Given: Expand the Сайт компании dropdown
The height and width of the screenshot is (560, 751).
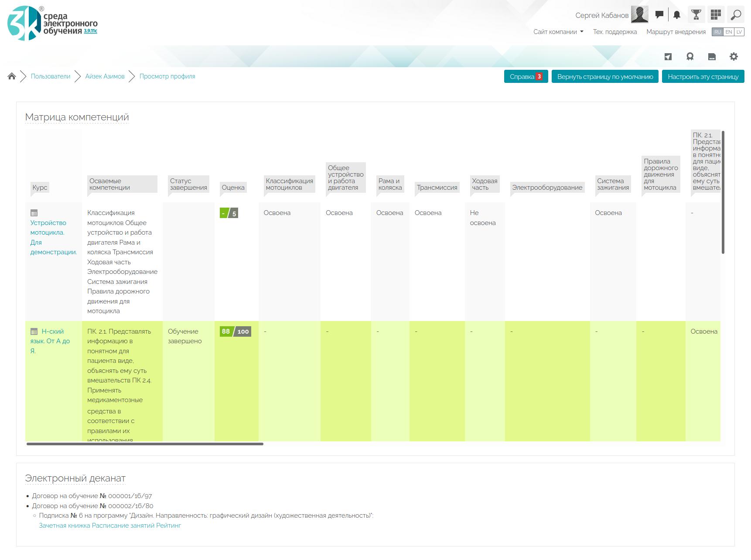Looking at the screenshot, I should (558, 32).
